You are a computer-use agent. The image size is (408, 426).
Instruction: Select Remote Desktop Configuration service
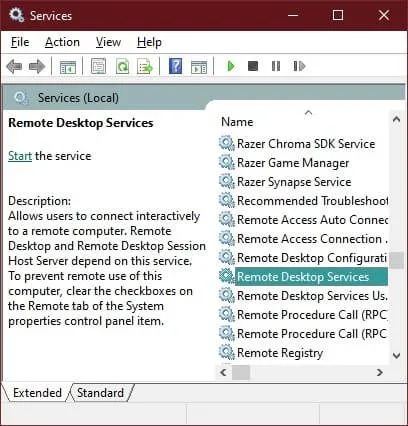pyautogui.click(x=303, y=258)
